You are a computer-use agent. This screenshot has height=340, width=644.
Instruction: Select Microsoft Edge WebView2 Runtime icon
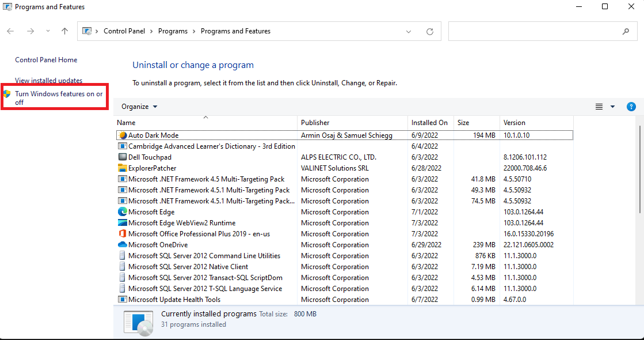point(123,223)
